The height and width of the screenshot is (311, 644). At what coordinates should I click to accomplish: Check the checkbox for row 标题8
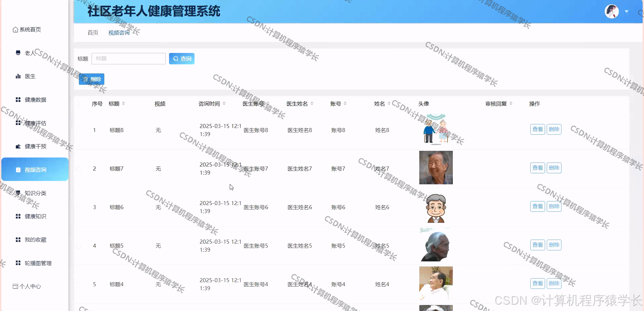click(x=78, y=130)
